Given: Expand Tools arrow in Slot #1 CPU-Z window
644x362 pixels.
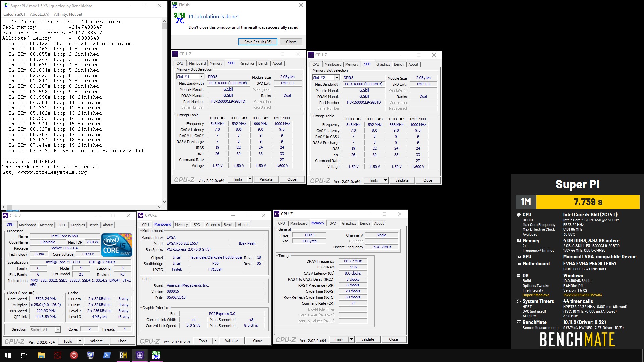Looking at the screenshot, I should coord(250,179).
